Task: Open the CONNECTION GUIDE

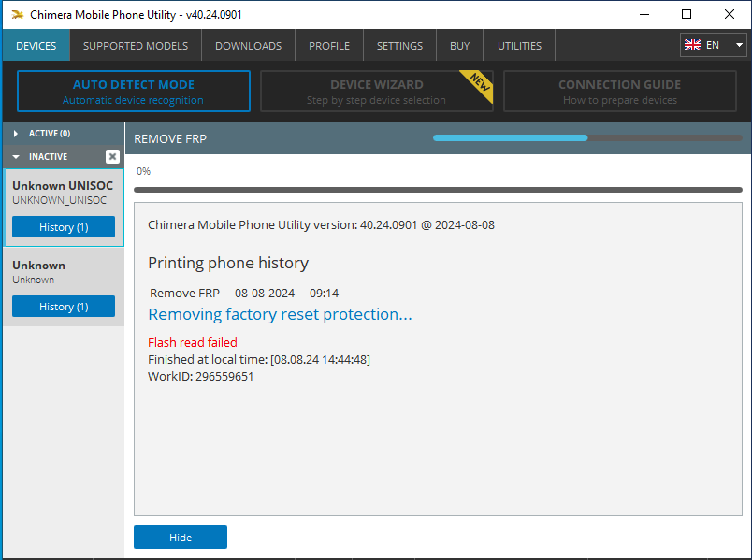Action: tap(620, 91)
